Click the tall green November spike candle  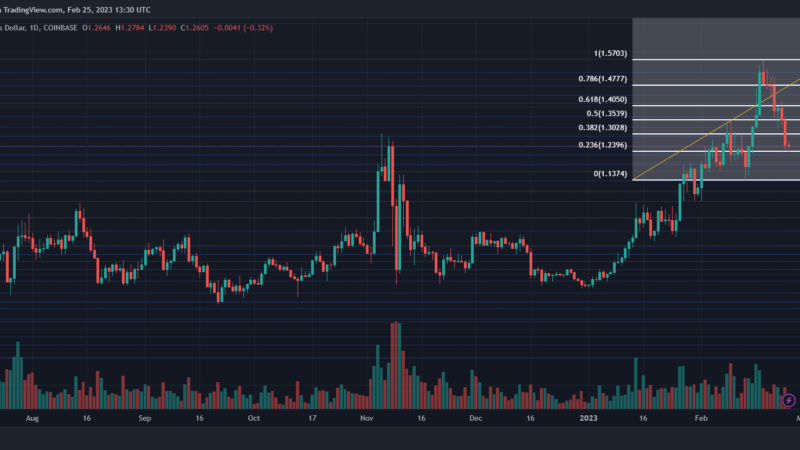click(378, 202)
